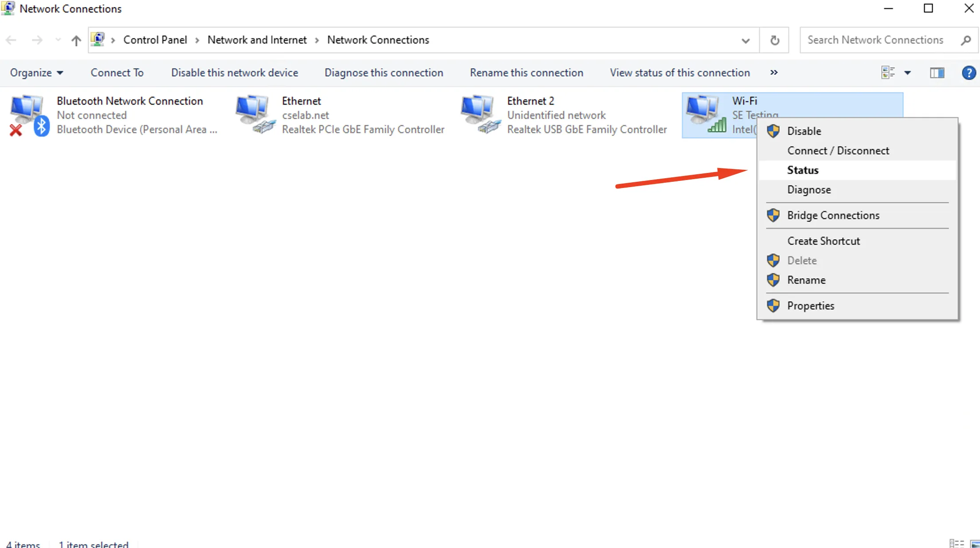The height and width of the screenshot is (548, 980).
Task: Open the Help question mark icon
Action: coord(968,73)
